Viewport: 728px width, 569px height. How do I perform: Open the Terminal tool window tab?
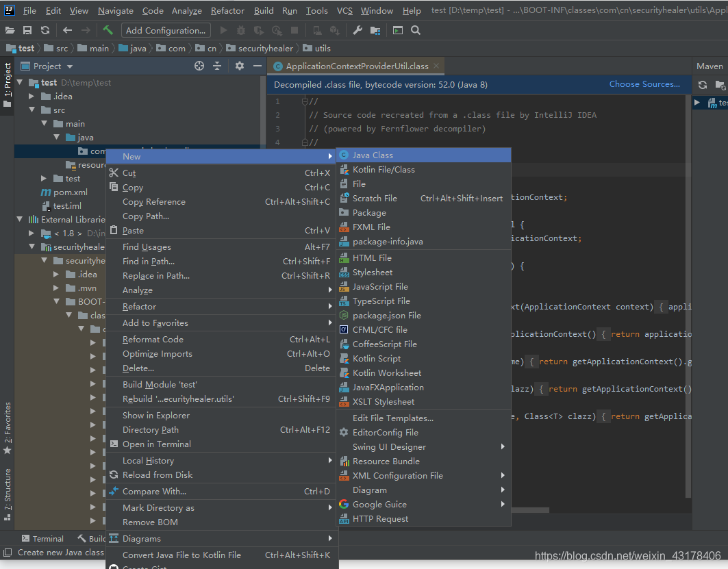42,538
